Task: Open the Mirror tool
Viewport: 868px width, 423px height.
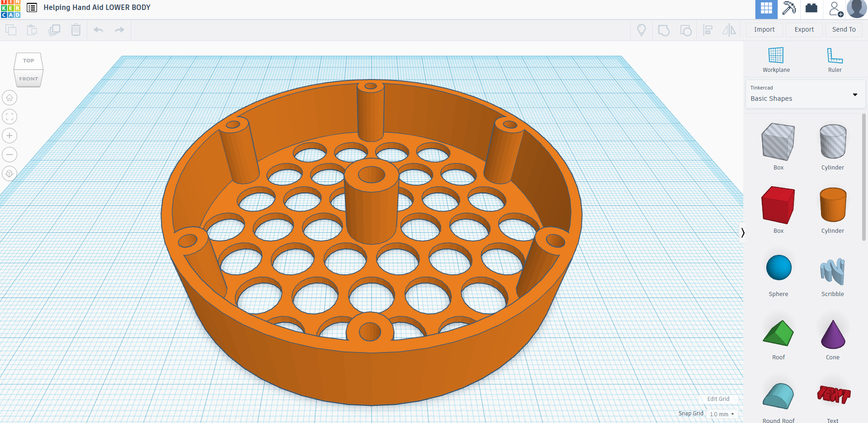Action: click(x=729, y=30)
